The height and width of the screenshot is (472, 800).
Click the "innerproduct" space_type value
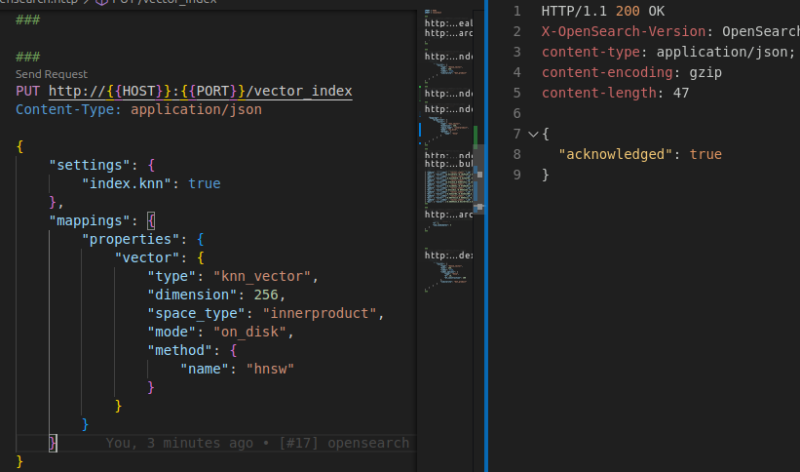coord(330,313)
